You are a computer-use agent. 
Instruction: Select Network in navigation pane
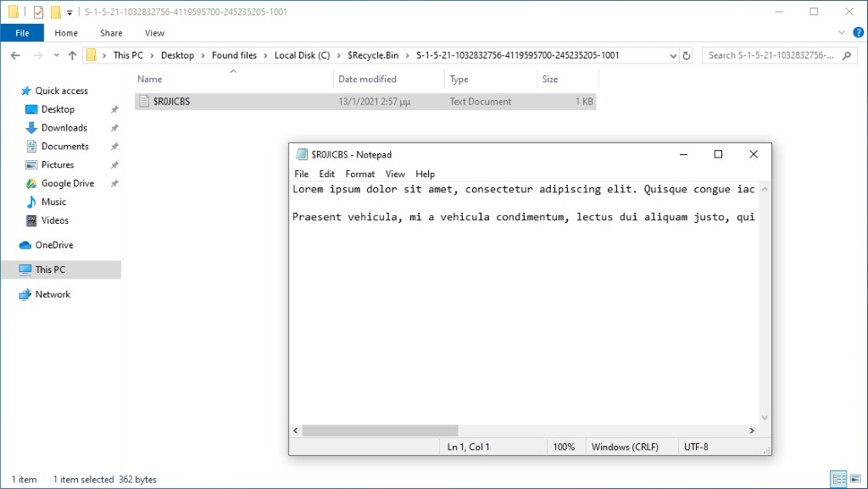53,294
